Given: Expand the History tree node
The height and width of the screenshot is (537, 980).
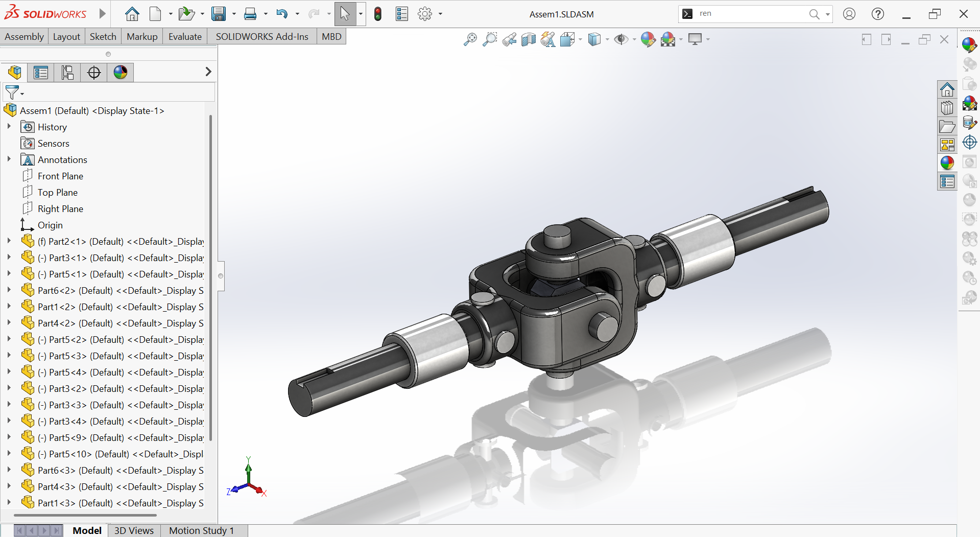Looking at the screenshot, I should pos(9,126).
